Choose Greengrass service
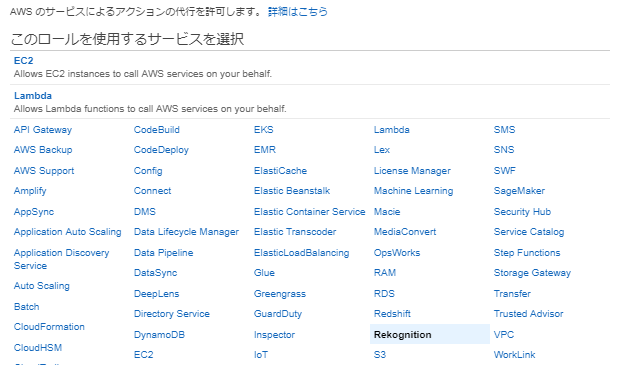The height and width of the screenshot is (365, 617). pos(280,294)
